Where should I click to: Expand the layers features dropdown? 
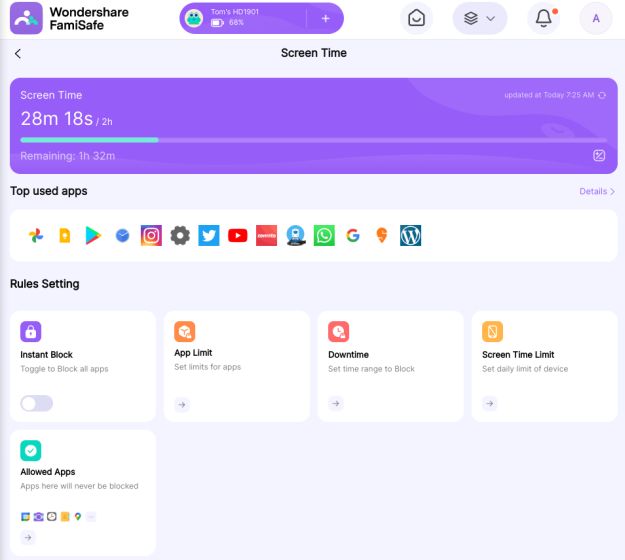point(480,18)
